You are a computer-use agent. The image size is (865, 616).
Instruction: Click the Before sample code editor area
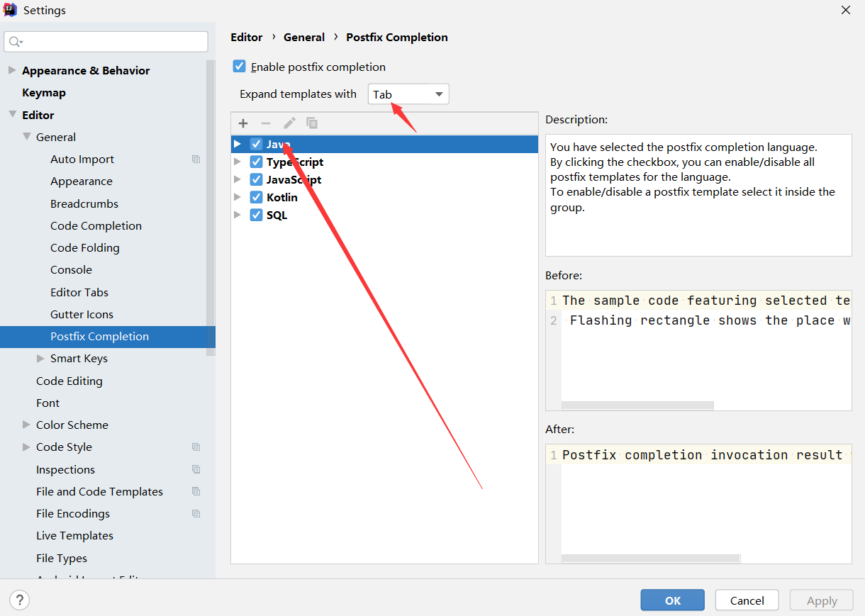pos(698,350)
